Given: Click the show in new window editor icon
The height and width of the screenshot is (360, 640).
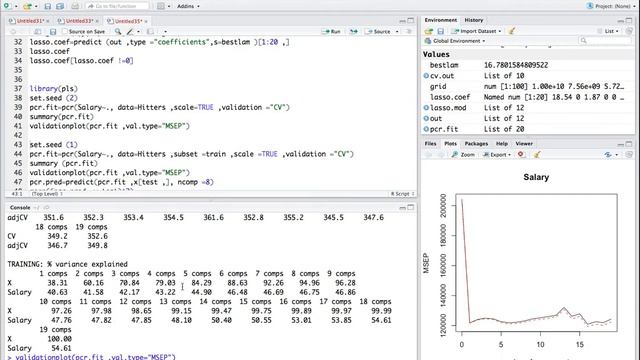Looking at the screenshot, I should (x=38, y=31).
